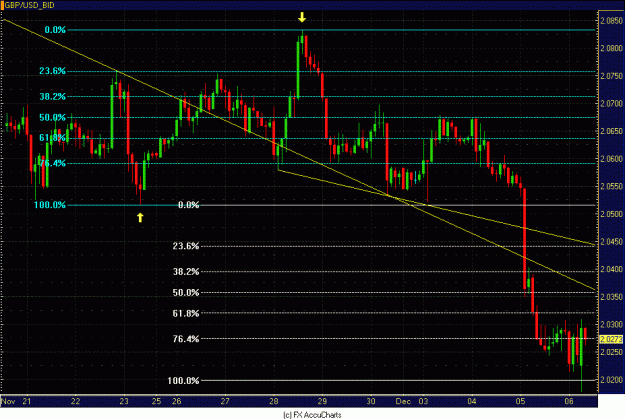Image resolution: width=625 pixels, height=419 pixels.
Task: Click the white 23.6% retracement label
Action: (186, 246)
